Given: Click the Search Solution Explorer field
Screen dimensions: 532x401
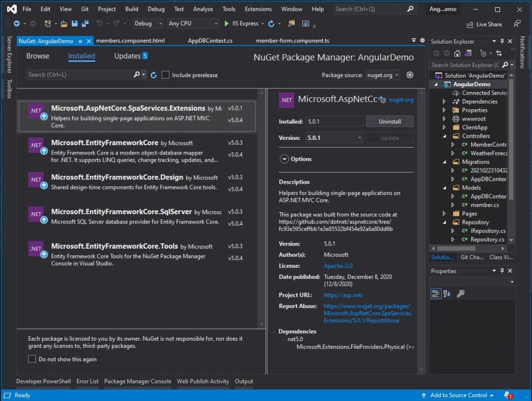Looking at the screenshot, I should coord(465,64).
